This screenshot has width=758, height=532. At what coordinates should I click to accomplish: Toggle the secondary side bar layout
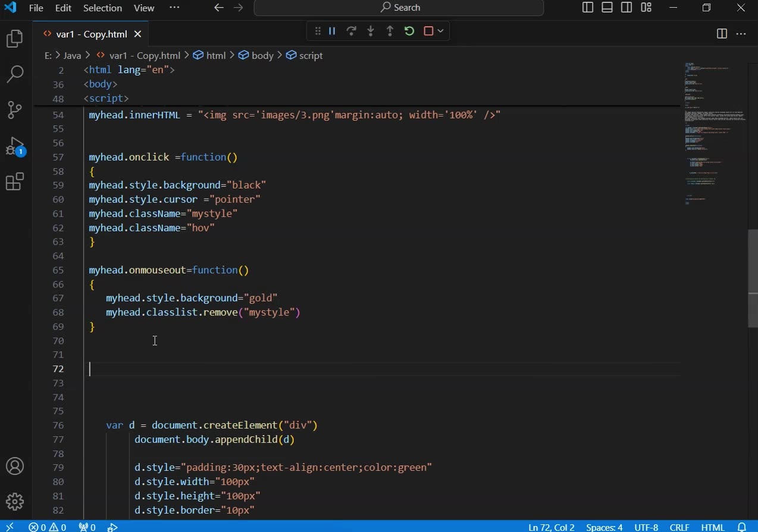pyautogui.click(x=627, y=8)
